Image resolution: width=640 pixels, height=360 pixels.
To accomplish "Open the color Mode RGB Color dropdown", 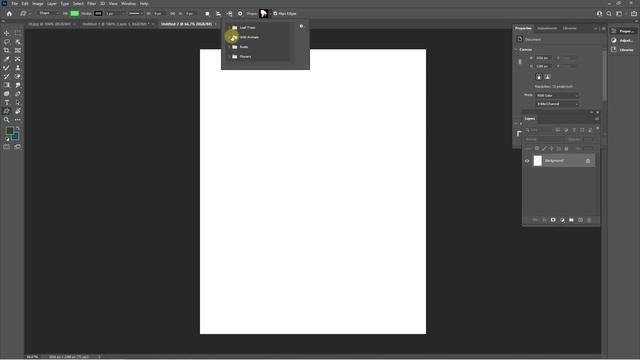I will 557,96.
